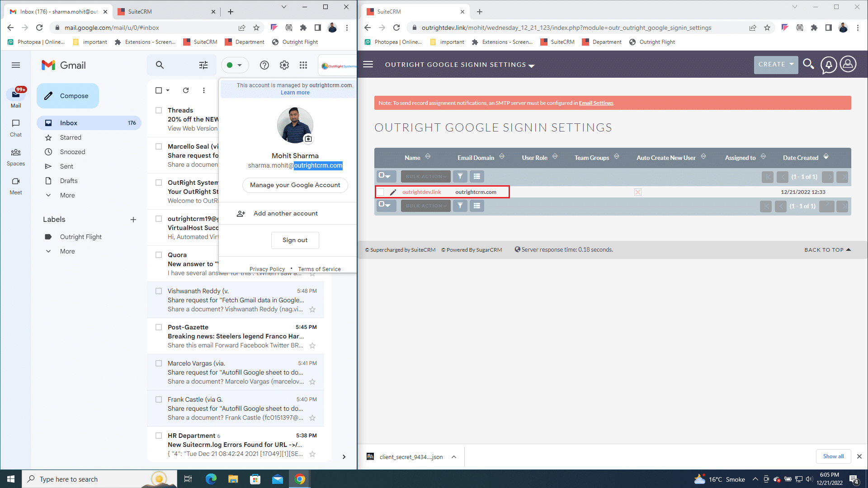
Task: Open outrightdev.link record link
Action: [421, 192]
